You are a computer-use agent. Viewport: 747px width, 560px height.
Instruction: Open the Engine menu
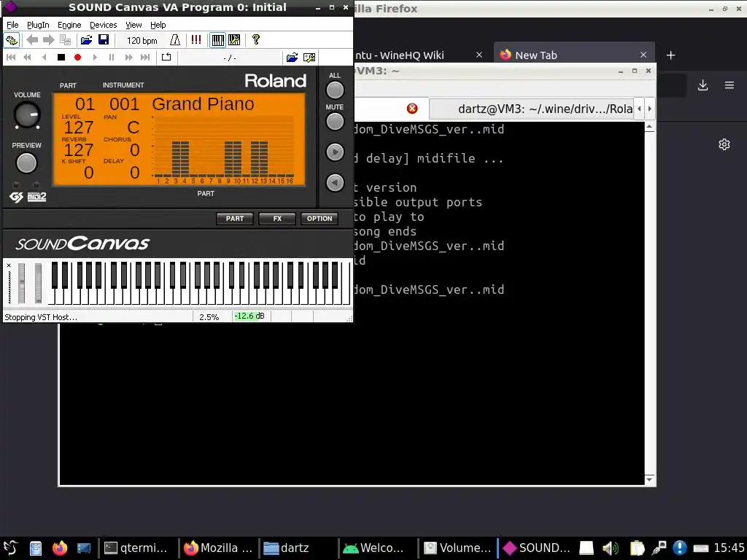coord(69,25)
